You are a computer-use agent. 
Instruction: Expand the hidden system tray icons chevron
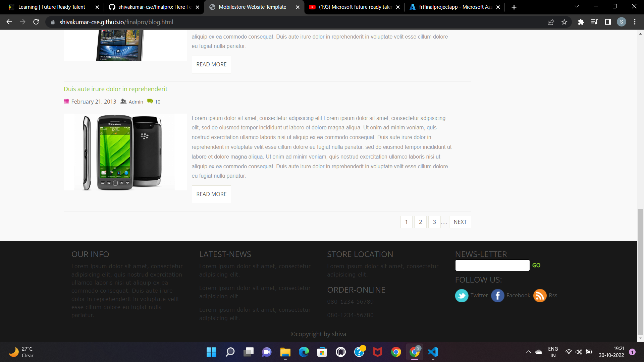click(529, 352)
